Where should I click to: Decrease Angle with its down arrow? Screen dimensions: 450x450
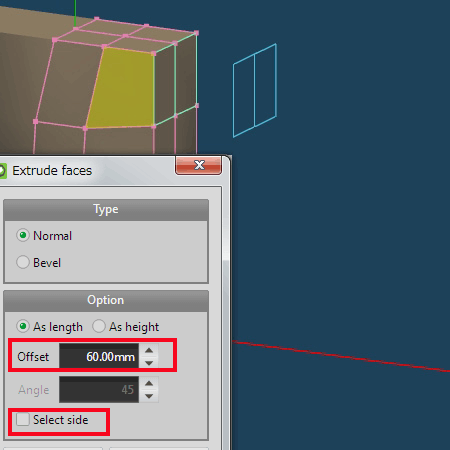pos(149,396)
